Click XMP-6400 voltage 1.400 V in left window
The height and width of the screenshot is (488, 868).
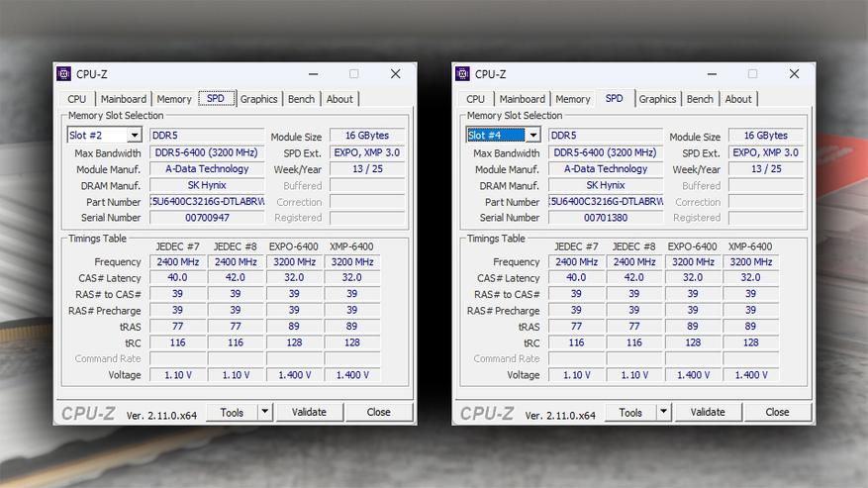click(352, 375)
